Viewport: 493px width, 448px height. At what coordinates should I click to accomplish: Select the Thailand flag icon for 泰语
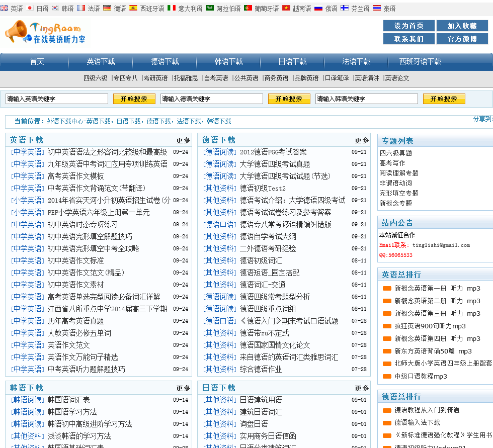point(377,8)
